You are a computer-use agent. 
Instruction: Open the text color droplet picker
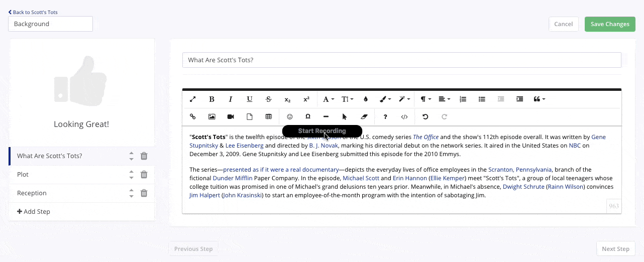[x=366, y=99]
